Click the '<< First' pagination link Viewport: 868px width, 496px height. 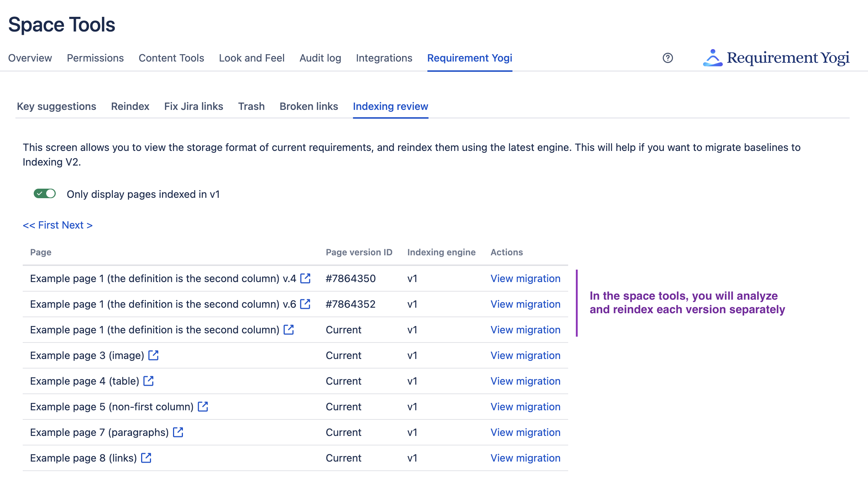tap(43, 225)
